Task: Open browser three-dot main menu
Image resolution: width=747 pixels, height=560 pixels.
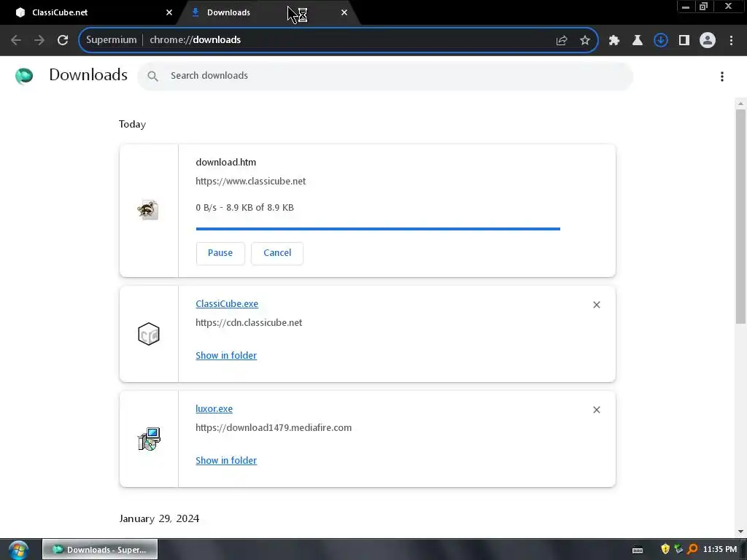Action: [x=731, y=40]
